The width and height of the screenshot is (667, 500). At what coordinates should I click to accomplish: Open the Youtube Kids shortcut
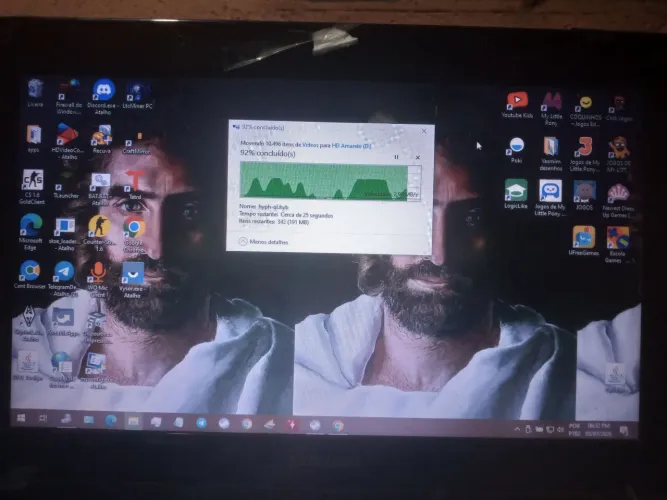tap(517, 105)
